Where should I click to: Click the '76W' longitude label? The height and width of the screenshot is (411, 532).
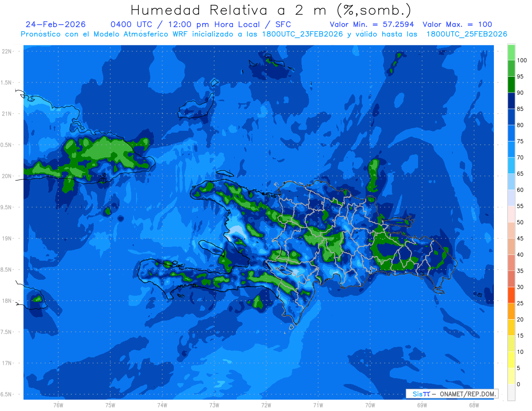58,405
